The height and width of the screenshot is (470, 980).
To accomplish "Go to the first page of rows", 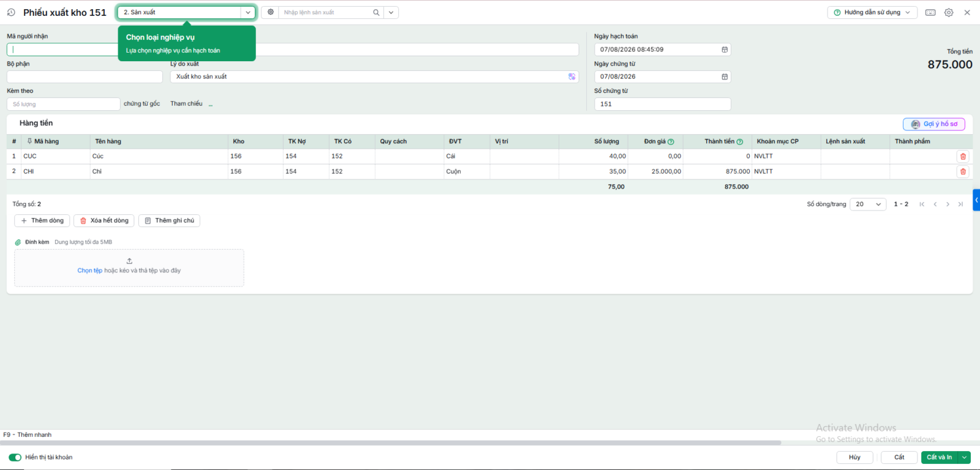I will (x=922, y=204).
